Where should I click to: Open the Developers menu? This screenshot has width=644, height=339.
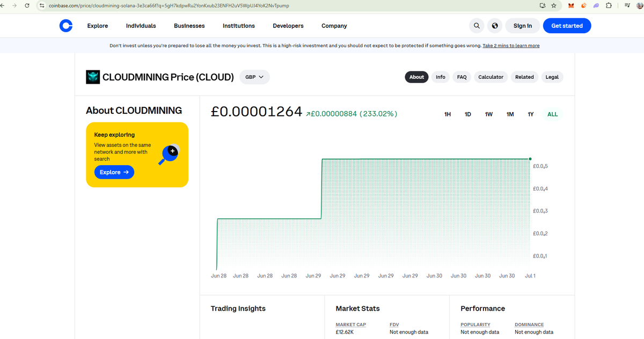[x=288, y=26]
